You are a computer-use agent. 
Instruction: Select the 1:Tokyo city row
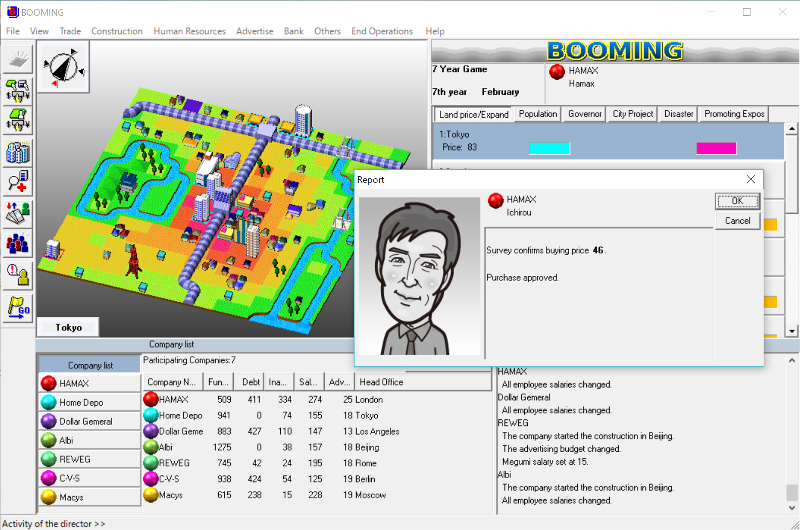tap(608, 141)
